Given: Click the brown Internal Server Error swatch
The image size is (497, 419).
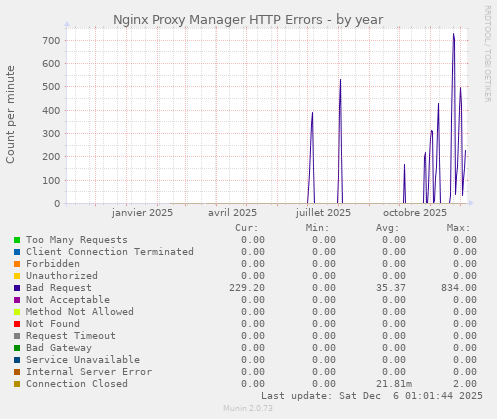Looking at the screenshot, I should click(17, 372).
